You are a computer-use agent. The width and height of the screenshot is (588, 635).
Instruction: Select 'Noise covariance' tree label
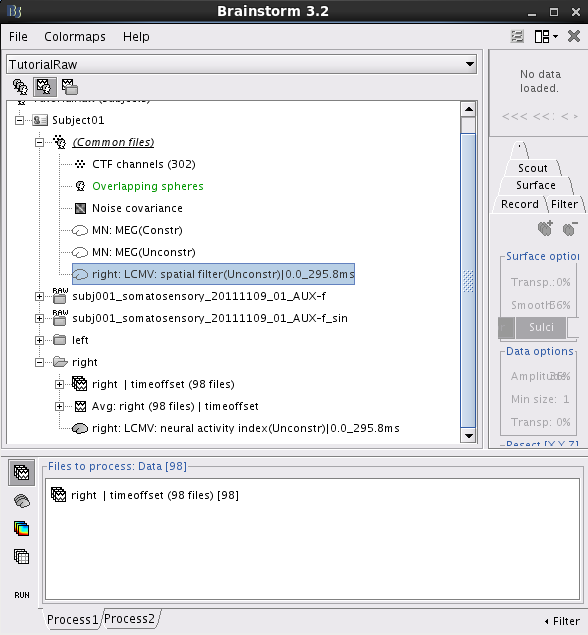point(137,208)
